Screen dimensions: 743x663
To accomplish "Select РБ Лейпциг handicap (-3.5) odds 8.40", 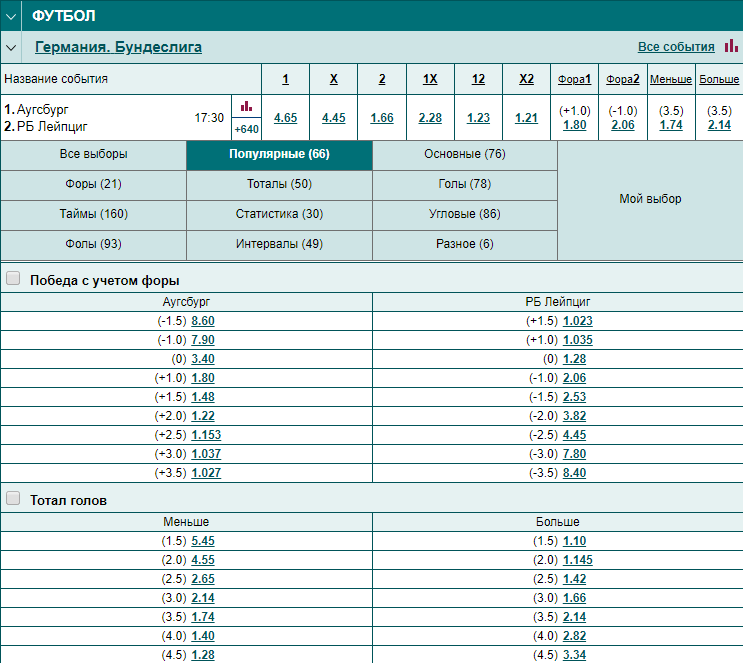I will [574, 472].
